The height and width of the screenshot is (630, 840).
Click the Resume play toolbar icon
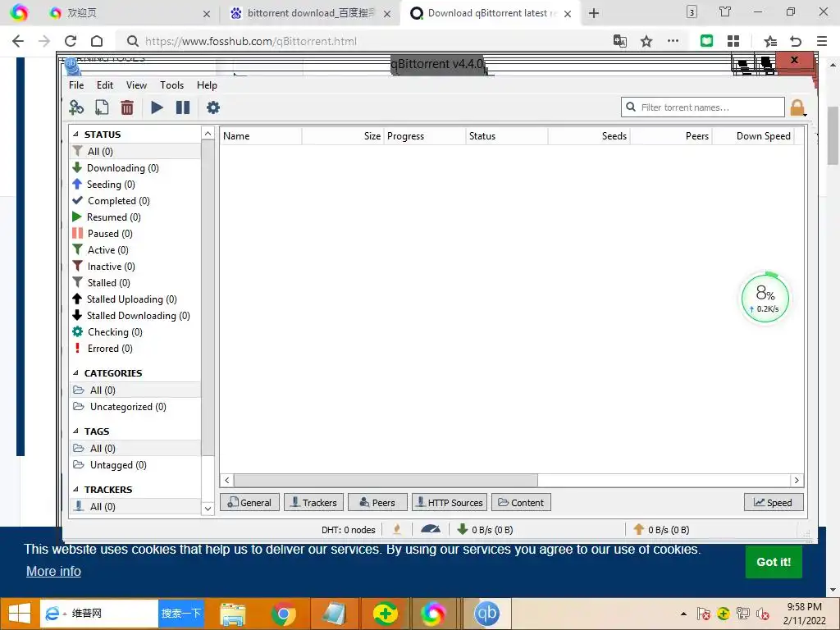tap(157, 107)
